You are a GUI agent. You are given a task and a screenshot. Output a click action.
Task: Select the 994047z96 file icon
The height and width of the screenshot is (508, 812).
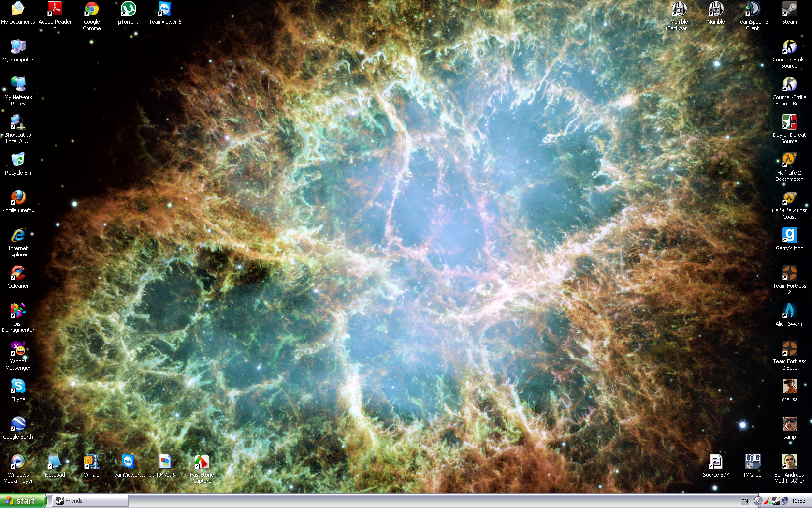tap(165, 466)
